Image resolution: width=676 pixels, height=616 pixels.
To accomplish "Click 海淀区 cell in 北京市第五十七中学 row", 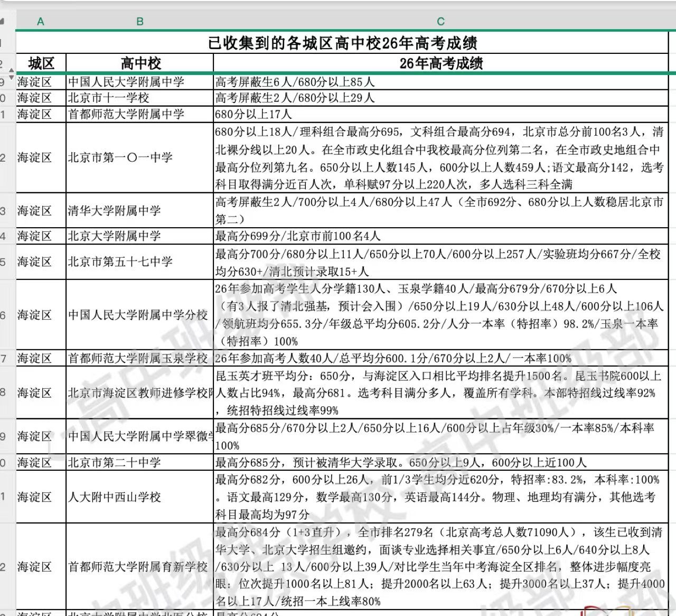I will (41, 262).
